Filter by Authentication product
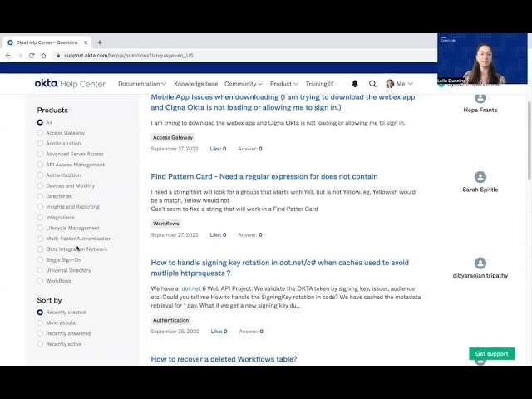Screen dimensions: 532x399 click(x=40, y=175)
